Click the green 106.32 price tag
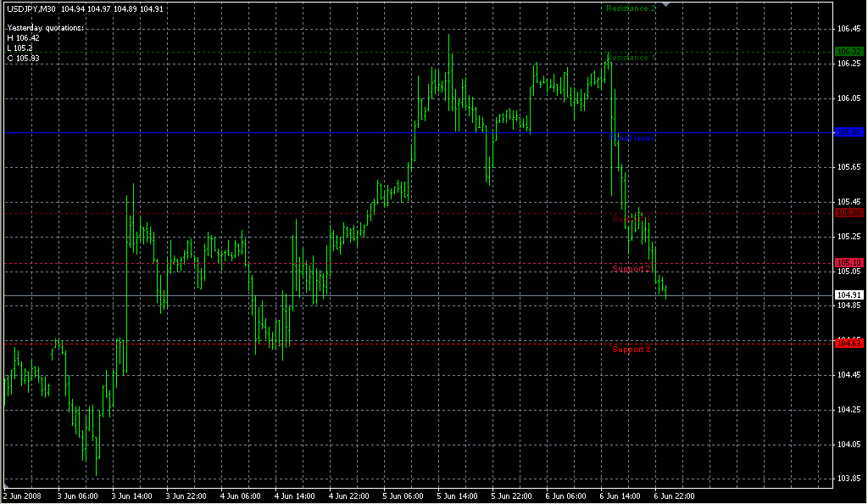 point(849,52)
